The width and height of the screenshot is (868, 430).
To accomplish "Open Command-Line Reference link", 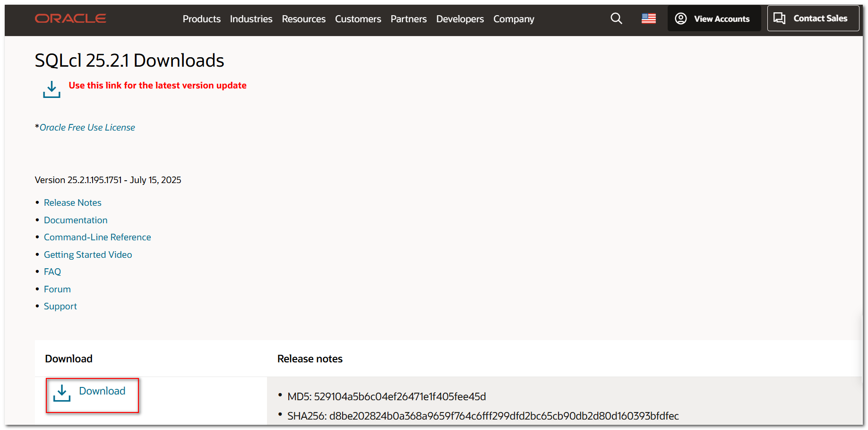I will (x=97, y=237).
